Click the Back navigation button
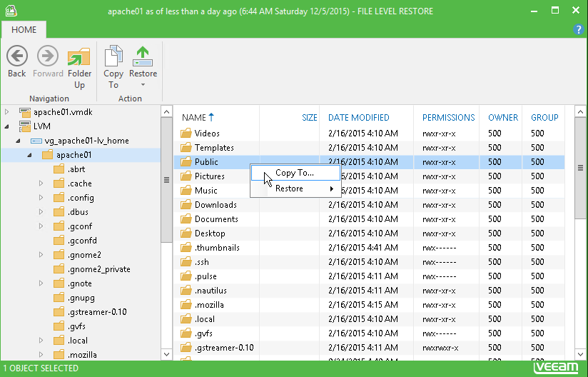This screenshot has height=377, width=588. point(17,62)
